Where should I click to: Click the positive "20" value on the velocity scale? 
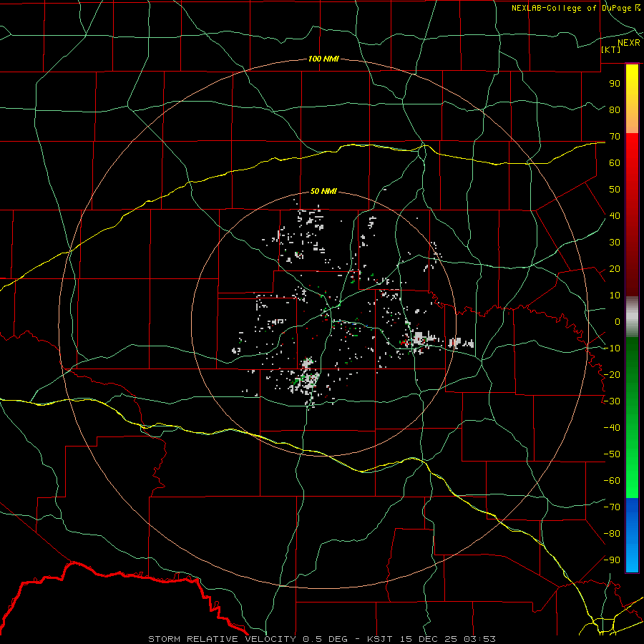615,269
